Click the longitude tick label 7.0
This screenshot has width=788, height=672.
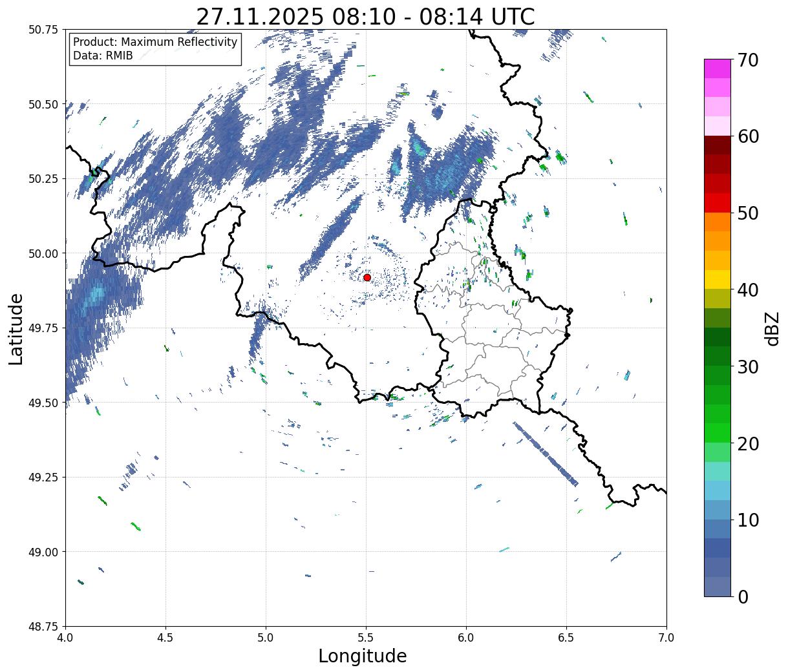click(x=666, y=637)
